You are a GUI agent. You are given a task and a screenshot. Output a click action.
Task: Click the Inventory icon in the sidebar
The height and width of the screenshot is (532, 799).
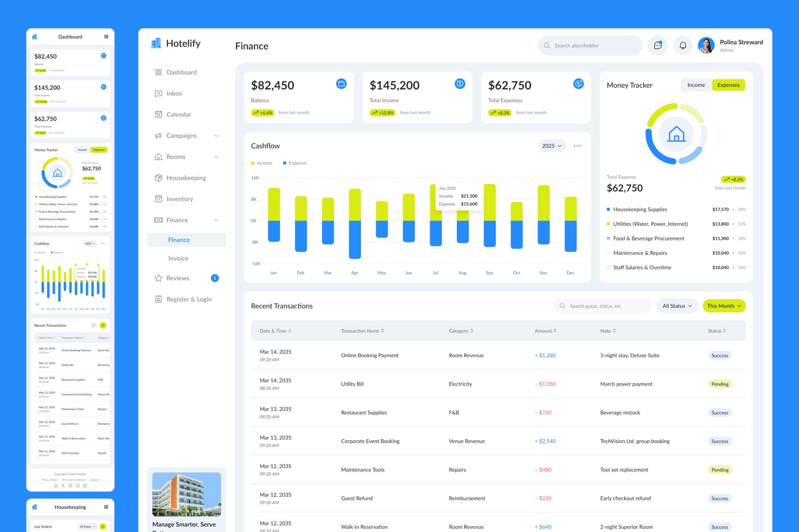pyautogui.click(x=158, y=199)
